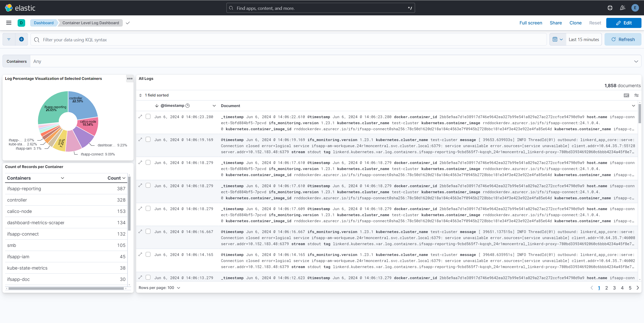This screenshot has height=323, width=644.
Task: Open the news feed party-popper icon
Action: coord(623,8)
